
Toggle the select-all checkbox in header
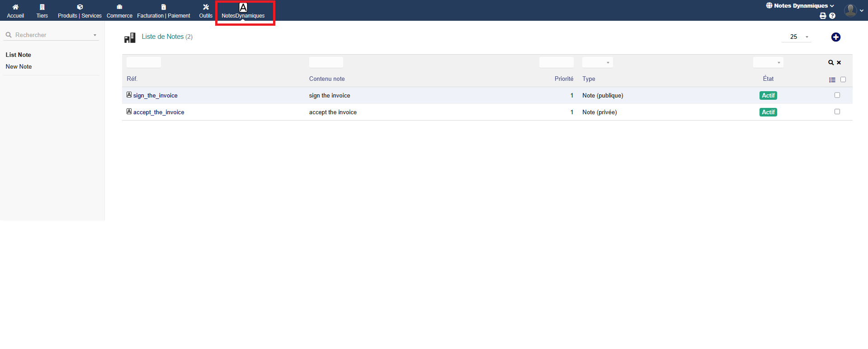pos(843,79)
